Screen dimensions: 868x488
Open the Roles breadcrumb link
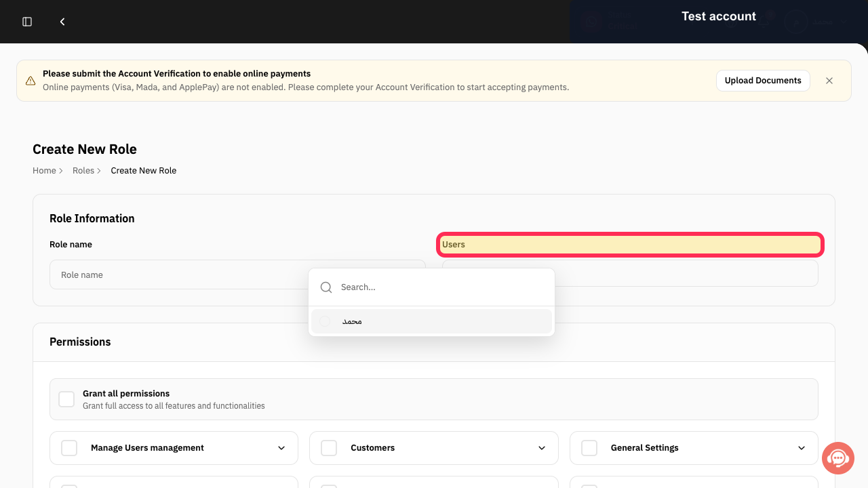point(83,171)
